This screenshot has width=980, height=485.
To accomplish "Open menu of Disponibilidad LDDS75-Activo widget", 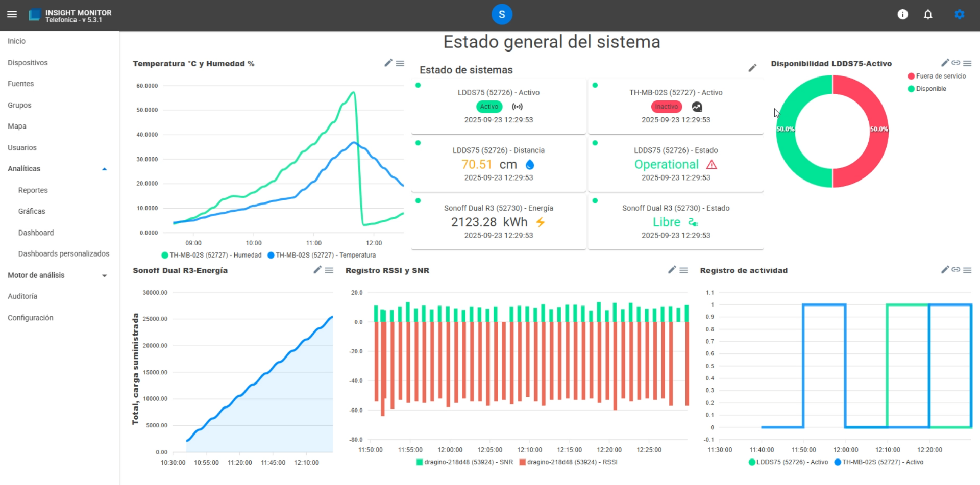I will (x=967, y=63).
